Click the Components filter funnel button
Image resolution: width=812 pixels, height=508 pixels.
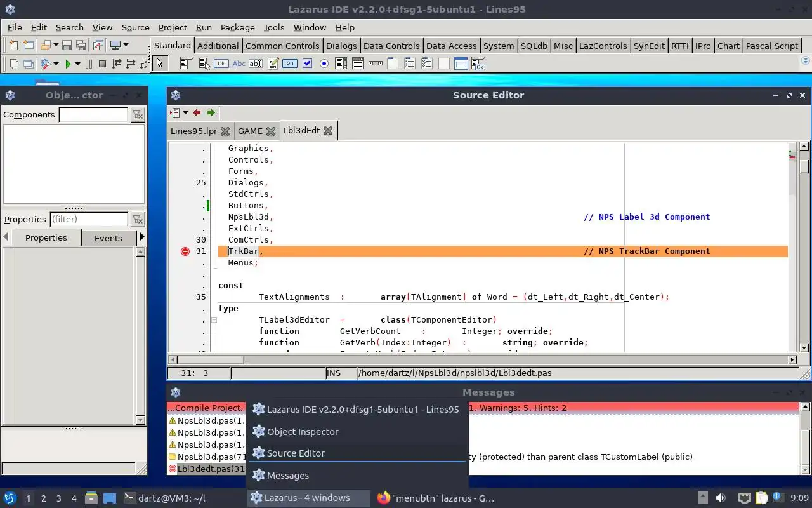[137, 114]
